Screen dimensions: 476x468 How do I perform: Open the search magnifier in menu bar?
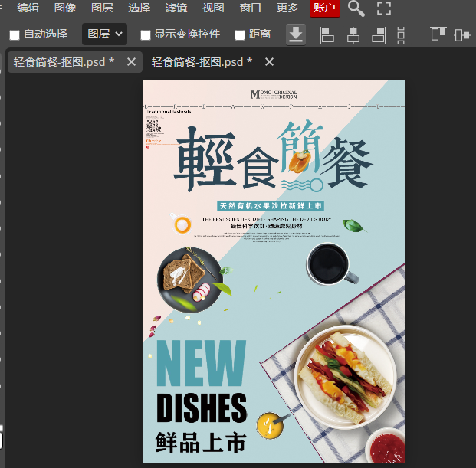[x=356, y=8]
